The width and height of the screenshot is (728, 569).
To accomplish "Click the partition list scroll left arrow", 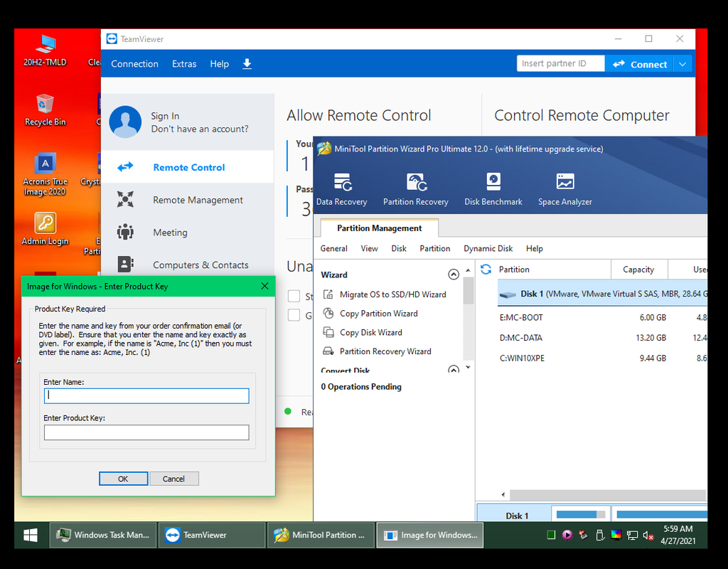I will [503, 495].
